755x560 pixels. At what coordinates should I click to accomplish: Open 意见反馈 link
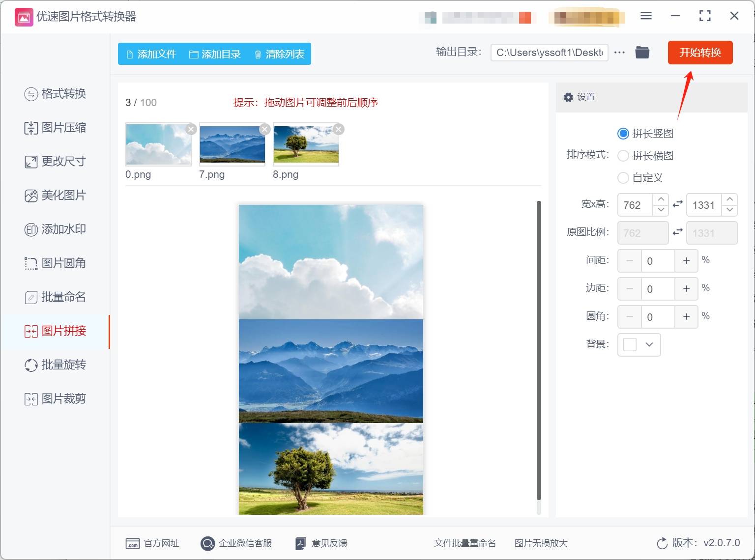click(321, 543)
